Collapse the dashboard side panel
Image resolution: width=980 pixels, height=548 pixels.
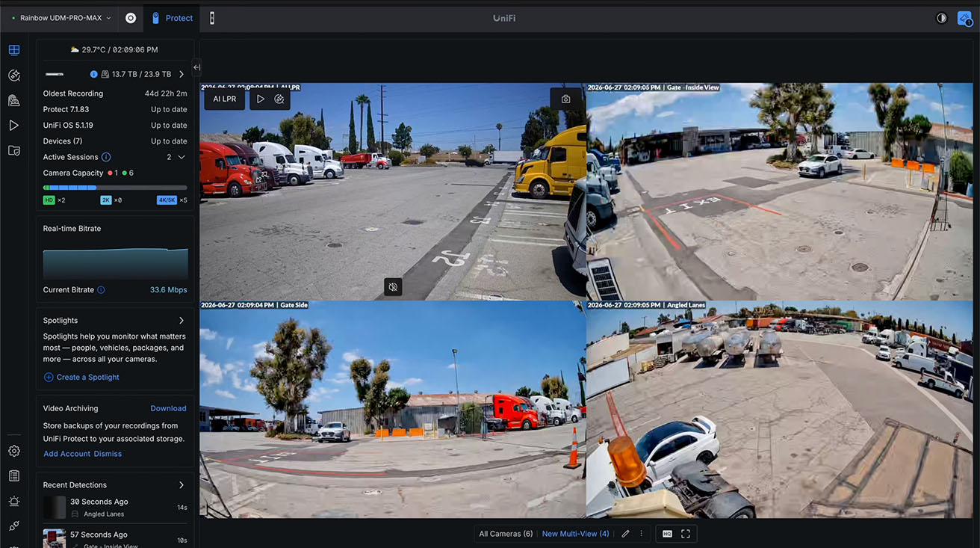coord(196,67)
